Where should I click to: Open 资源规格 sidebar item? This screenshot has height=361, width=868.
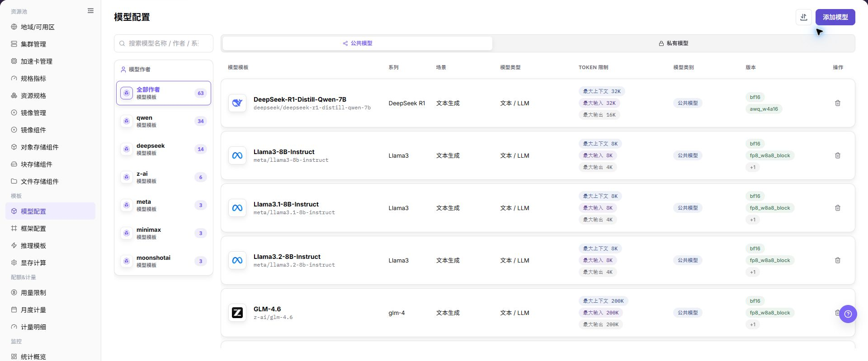[x=50, y=96]
